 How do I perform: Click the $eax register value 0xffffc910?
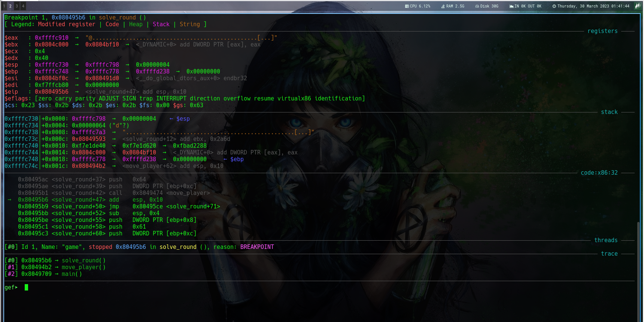[52, 38]
